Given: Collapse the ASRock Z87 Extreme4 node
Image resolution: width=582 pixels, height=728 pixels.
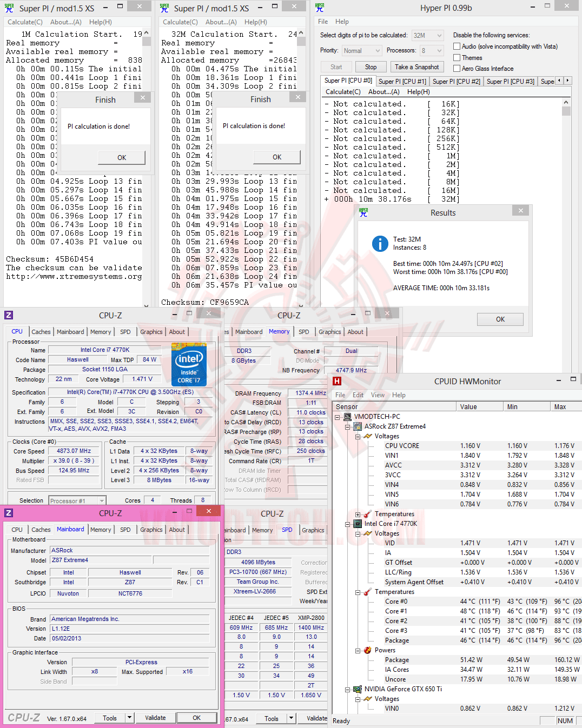Looking at the screenshot, I should (348, 426).
